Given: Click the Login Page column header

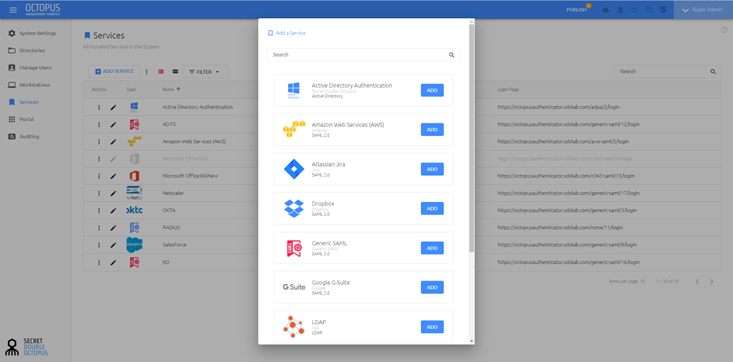Looking at the screenshot, I should 508,89.
